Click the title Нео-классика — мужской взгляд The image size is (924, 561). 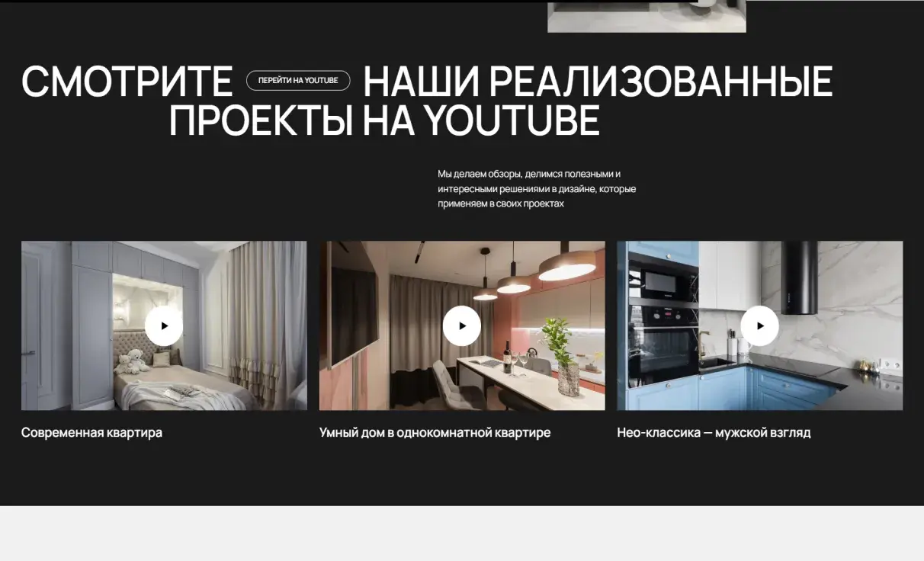[714, 433]
